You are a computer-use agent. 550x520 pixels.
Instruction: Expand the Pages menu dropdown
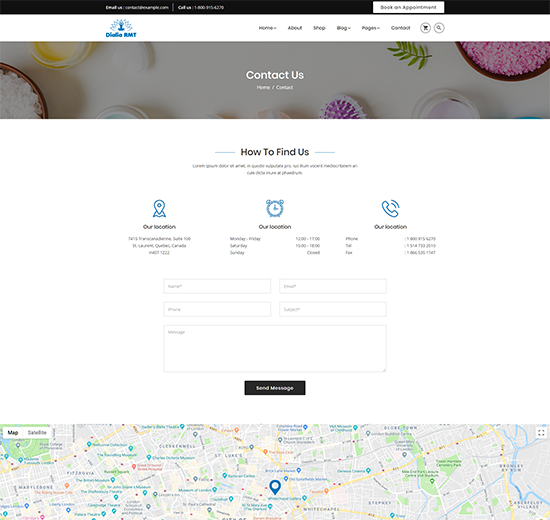click(370, 28)
